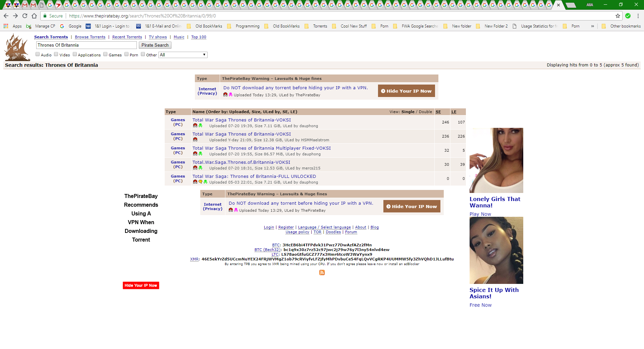Image resolution: width=644 pixels, height=349 pixels.
Task: Expand the bookmarks bar overflow chevron
Action: click(x=592, y=26)
